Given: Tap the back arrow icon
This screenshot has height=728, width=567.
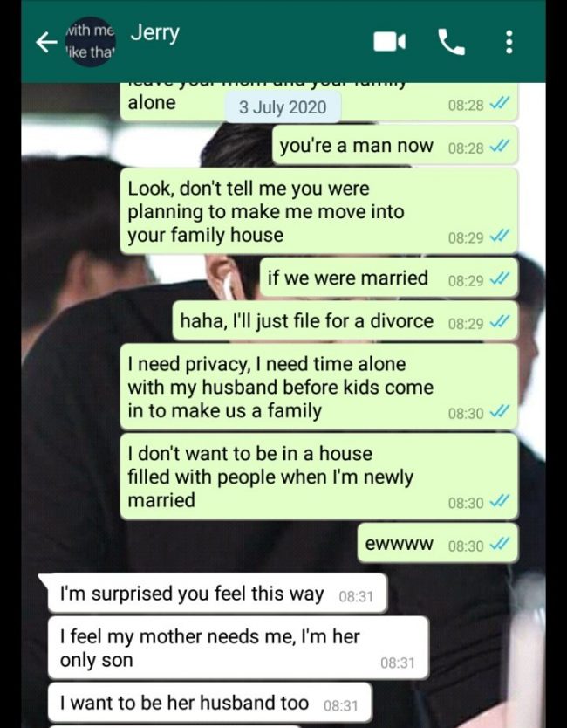Looking at the screenshot, I should (46, 42).
